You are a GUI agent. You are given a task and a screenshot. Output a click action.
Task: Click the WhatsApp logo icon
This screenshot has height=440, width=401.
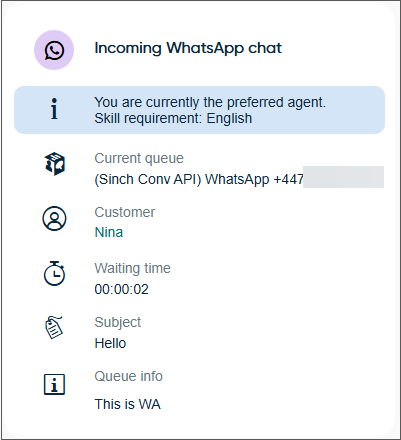54,50
